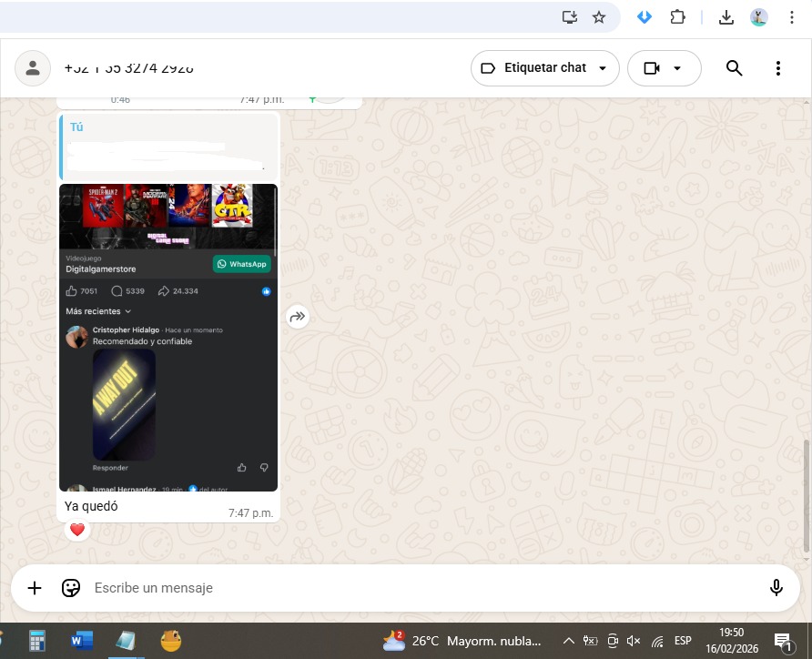812x659 pixels.
Task: Open Calculator from the taskbar
Action: click(x=36, y=641)
